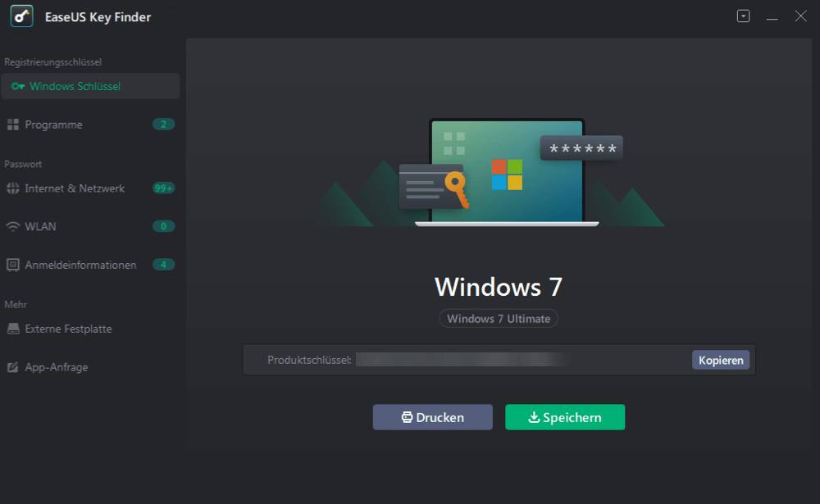Click the Anmeldeinformationen badge showing 4

(164, 265)
